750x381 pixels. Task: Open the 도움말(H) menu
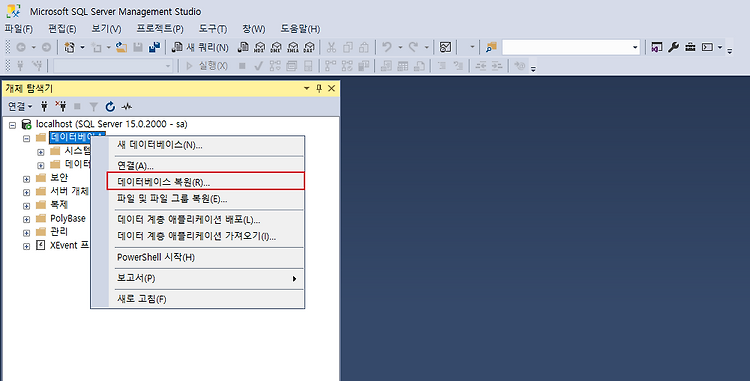(300, 29)
